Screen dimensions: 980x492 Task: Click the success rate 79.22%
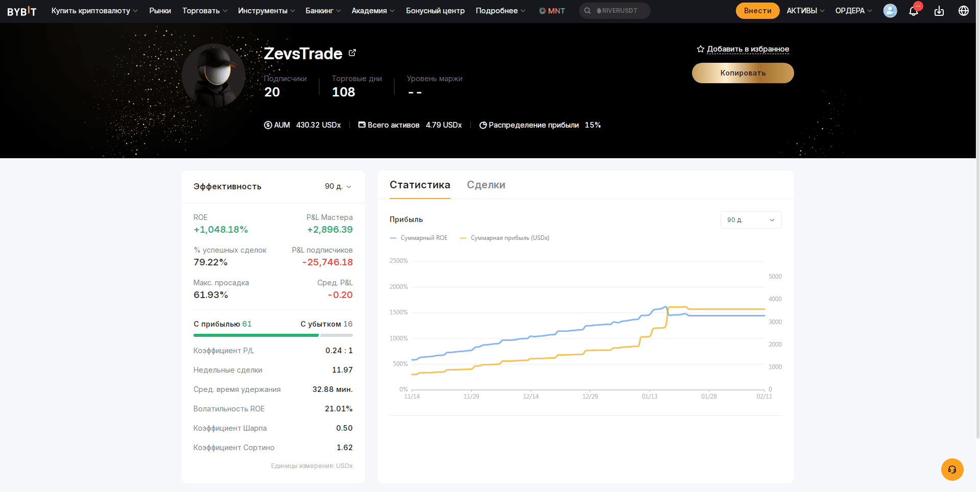(210, 262)
